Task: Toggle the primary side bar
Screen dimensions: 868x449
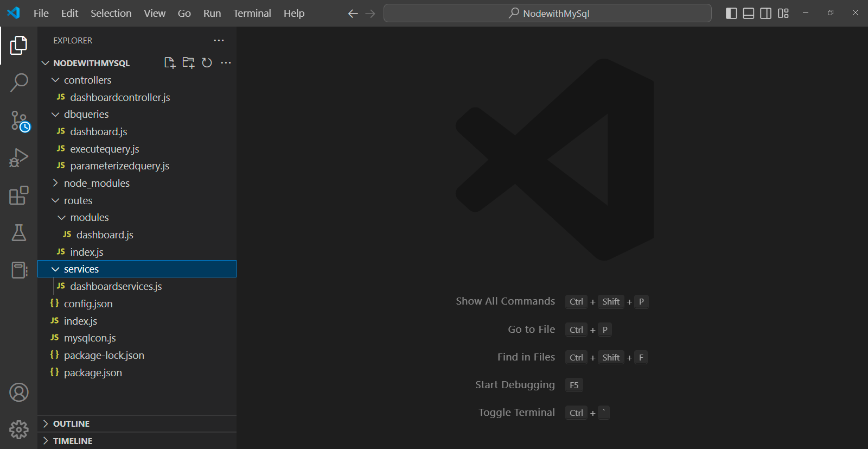Action: (x=731, y=14)
